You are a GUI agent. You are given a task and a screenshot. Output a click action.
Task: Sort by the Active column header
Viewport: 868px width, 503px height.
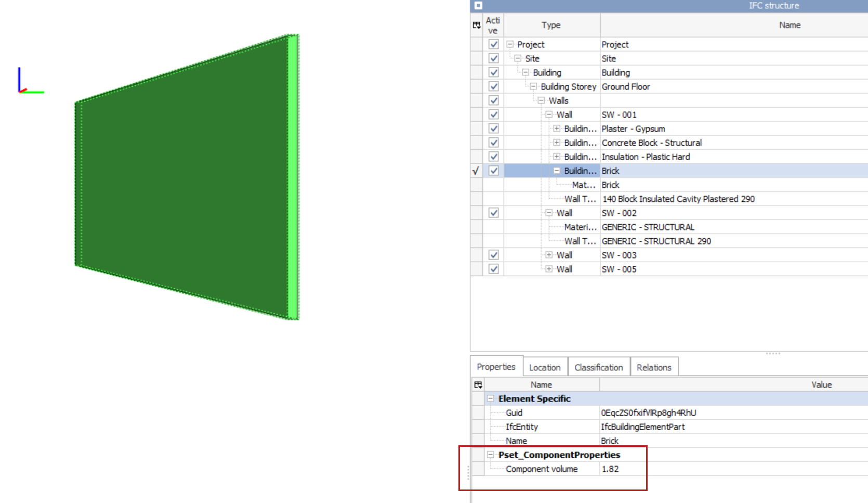[x=493, y=25]
